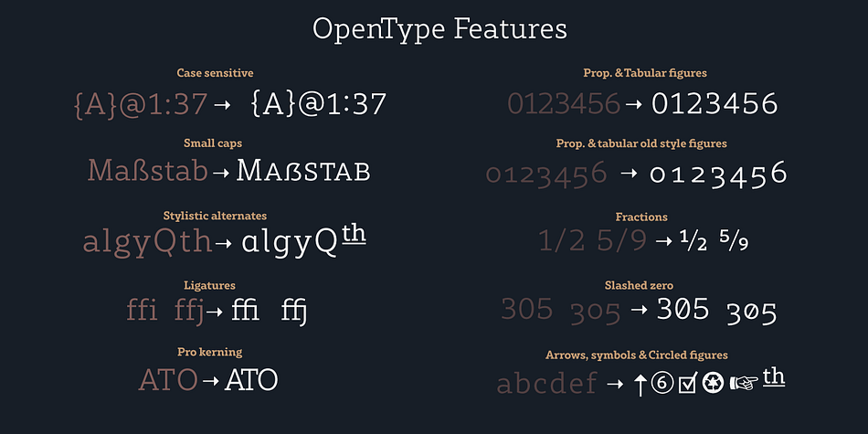
Task: Click the Case sensitive heading
Action: click(215, 73)
